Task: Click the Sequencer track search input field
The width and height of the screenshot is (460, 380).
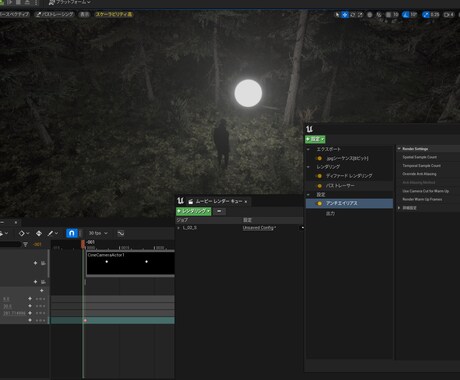Action: pyautogui.click(x=10, y=245)
